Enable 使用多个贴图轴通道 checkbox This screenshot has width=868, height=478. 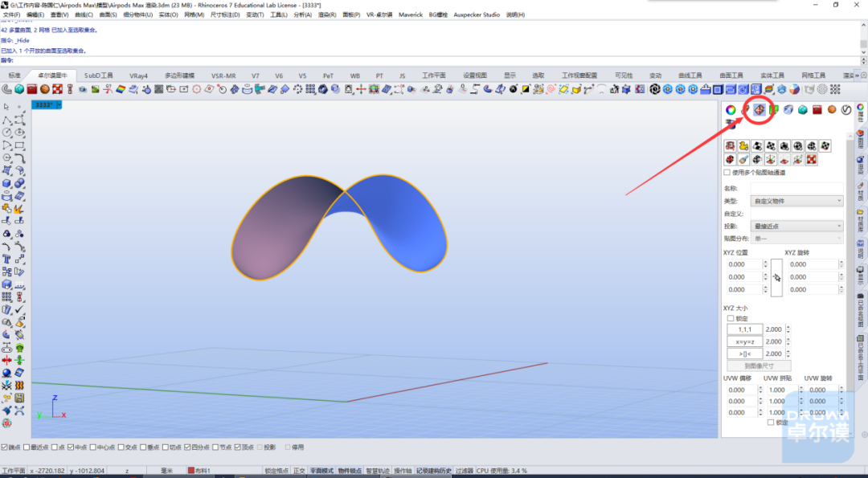point(727,173)
